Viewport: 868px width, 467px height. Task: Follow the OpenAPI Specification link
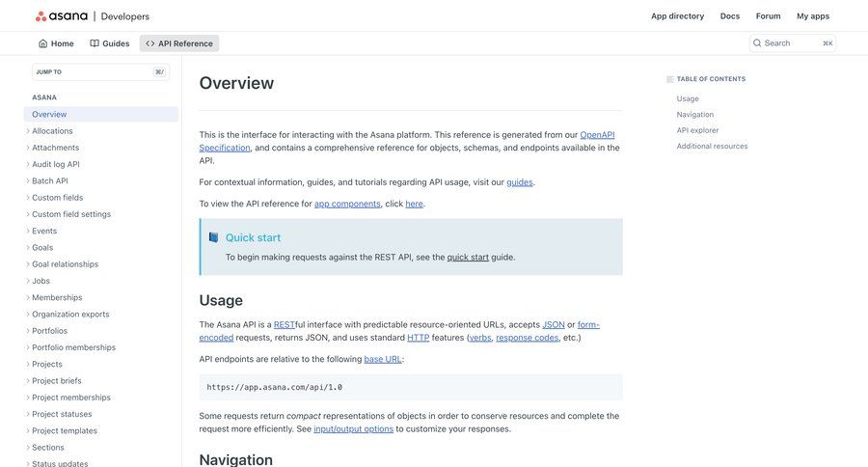coord(597,135)
